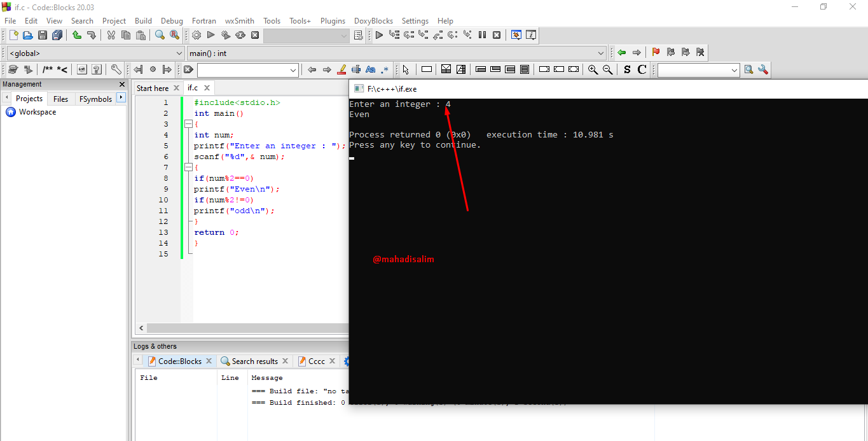868x441 pixels.
Task: Collapse the code fold at line 7
Action: 188,167
